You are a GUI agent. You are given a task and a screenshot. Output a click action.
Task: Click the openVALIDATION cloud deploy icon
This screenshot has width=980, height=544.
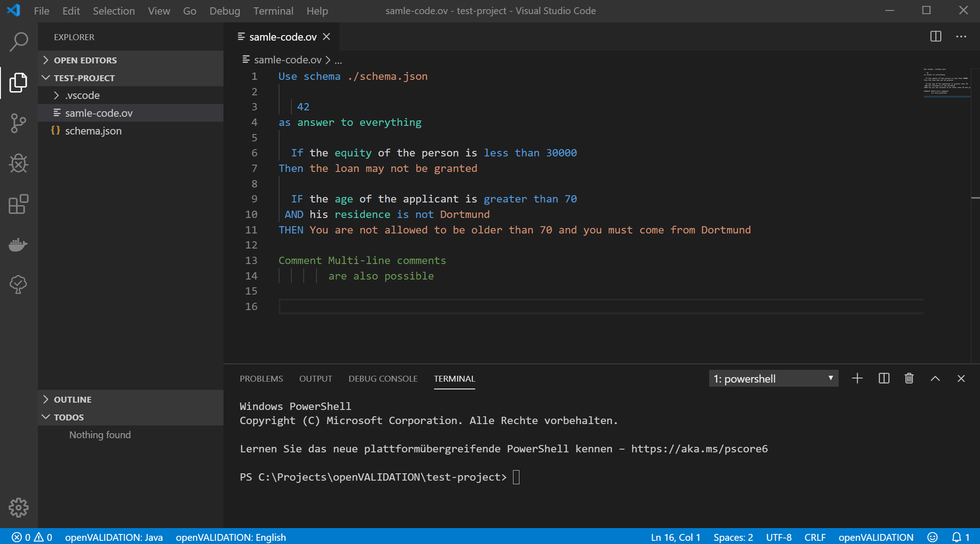(17, 284)
